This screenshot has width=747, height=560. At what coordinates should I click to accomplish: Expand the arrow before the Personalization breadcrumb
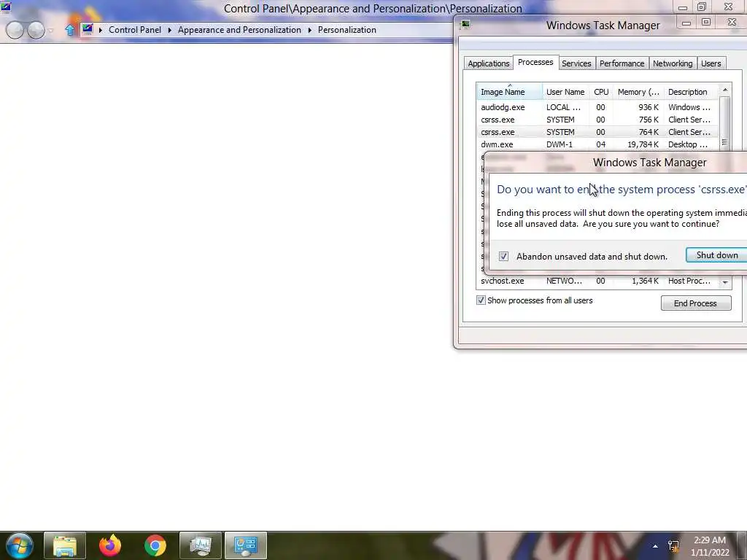pyautogui.click(x=309, y=30)
